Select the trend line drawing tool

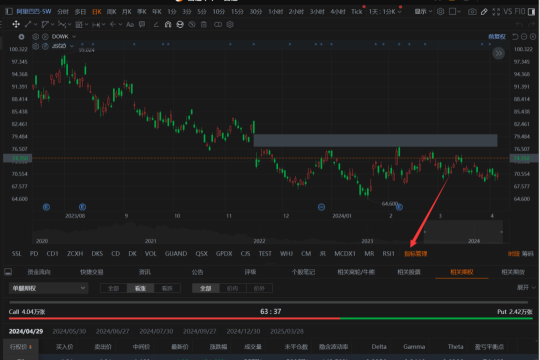point(28,24)
